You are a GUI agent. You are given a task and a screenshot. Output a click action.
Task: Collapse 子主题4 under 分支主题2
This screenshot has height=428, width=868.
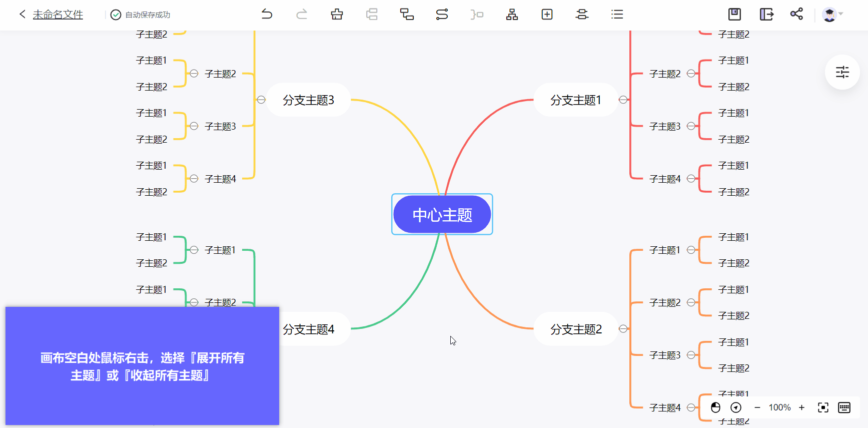(691, 407)
